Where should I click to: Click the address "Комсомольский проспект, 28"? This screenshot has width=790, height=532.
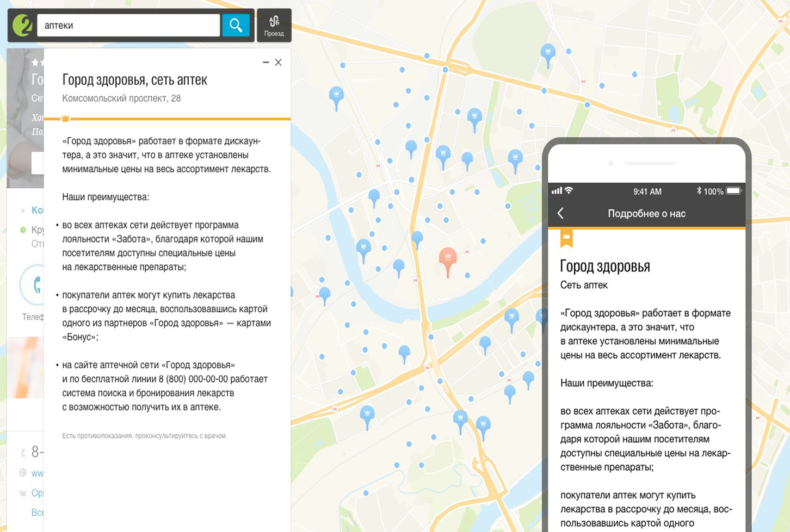tap(121, 98)
